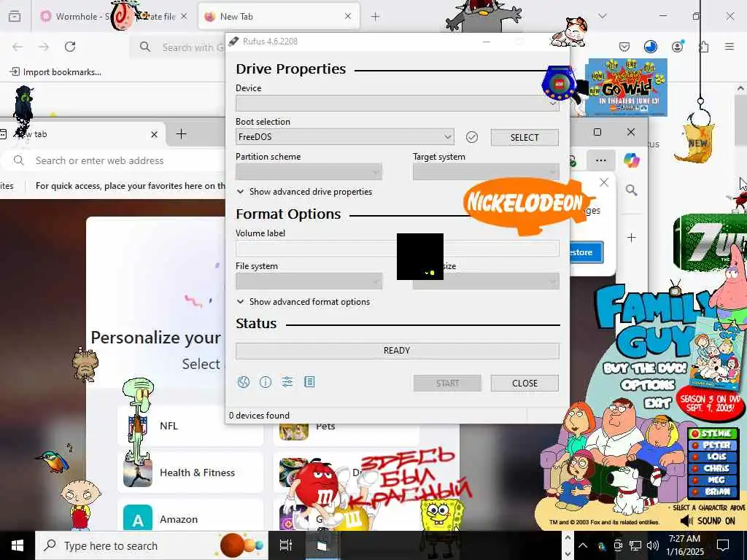Open the Partition scheme dropdown
Image resolution: width=747 pixels, height=560 pixels.
click(x=309, y=171)
